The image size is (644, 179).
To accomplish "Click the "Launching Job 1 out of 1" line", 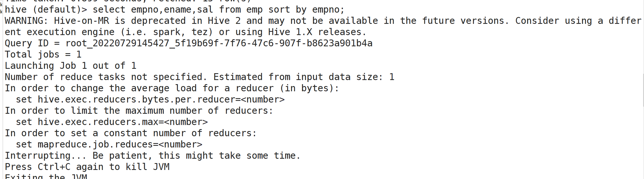I will [71, 66].
